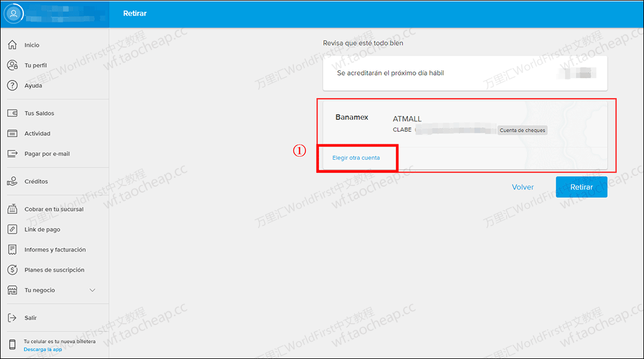Click the Planes de suscripción dollar icon
644x359 pixels.
tap(13, 270)
